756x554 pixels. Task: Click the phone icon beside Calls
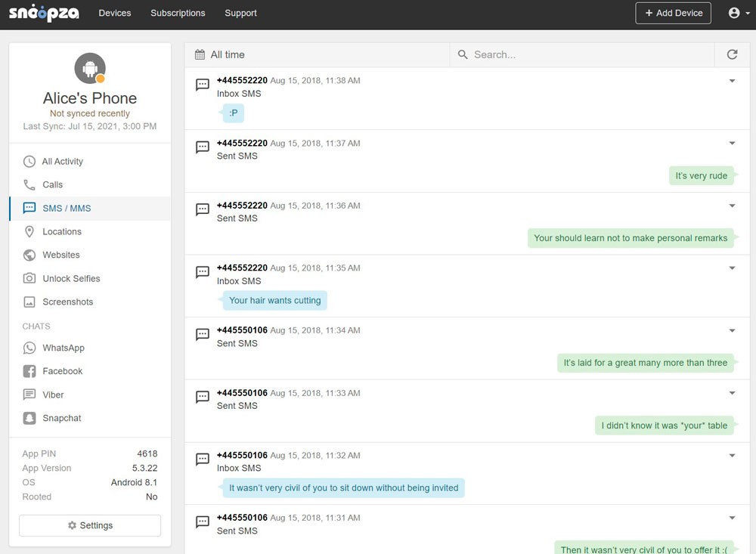click(x=29, y=184)
